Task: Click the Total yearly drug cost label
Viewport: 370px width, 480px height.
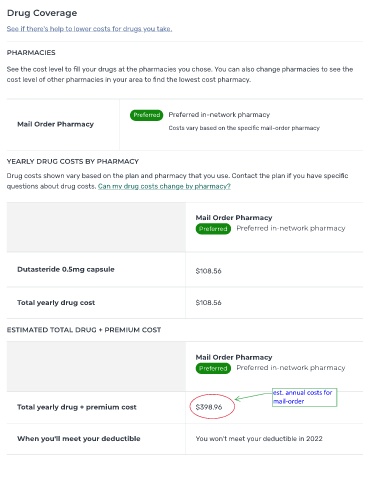Action: 56,303
